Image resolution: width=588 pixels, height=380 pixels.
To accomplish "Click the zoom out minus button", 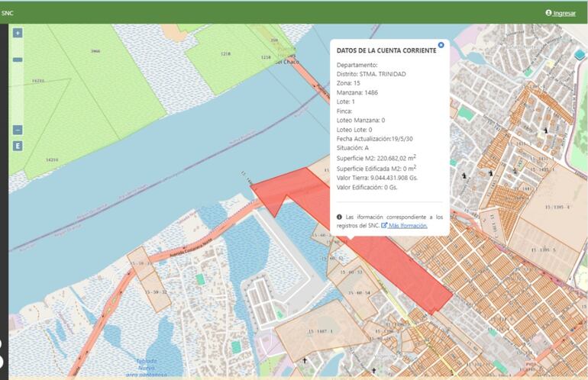I will click(x=18, y=130).
